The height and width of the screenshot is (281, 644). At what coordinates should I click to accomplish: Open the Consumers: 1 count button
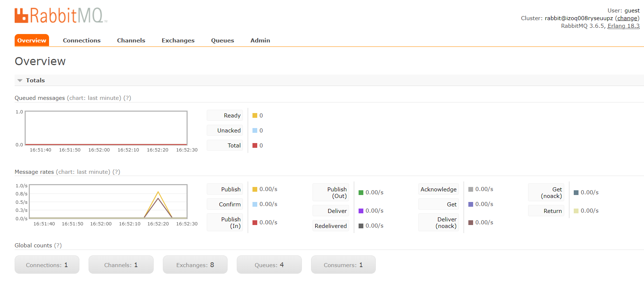[x=343, y=265]
